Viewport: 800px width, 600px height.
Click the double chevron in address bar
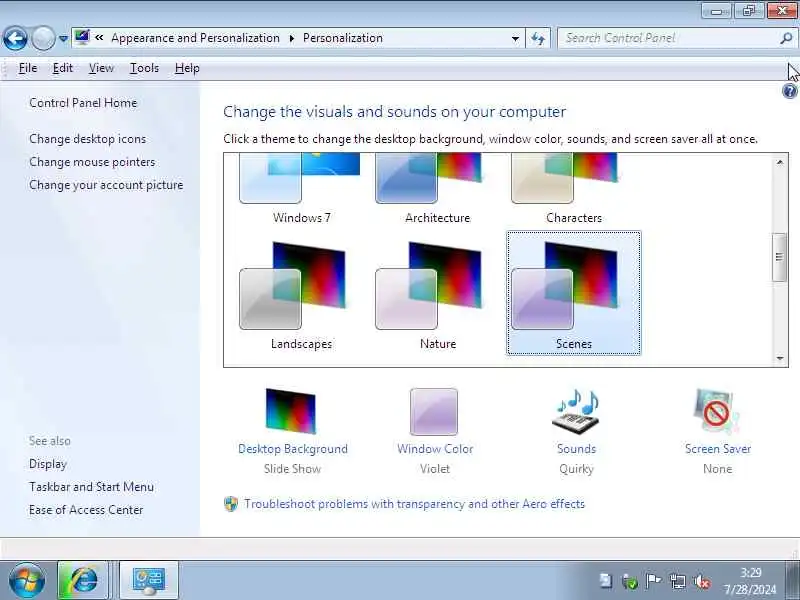coord(99,37)
